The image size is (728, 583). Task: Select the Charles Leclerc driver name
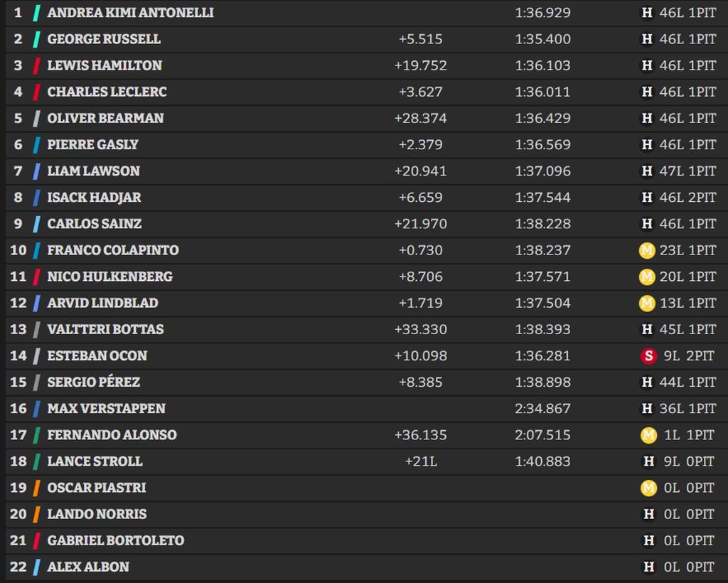(x=107, y=92)
